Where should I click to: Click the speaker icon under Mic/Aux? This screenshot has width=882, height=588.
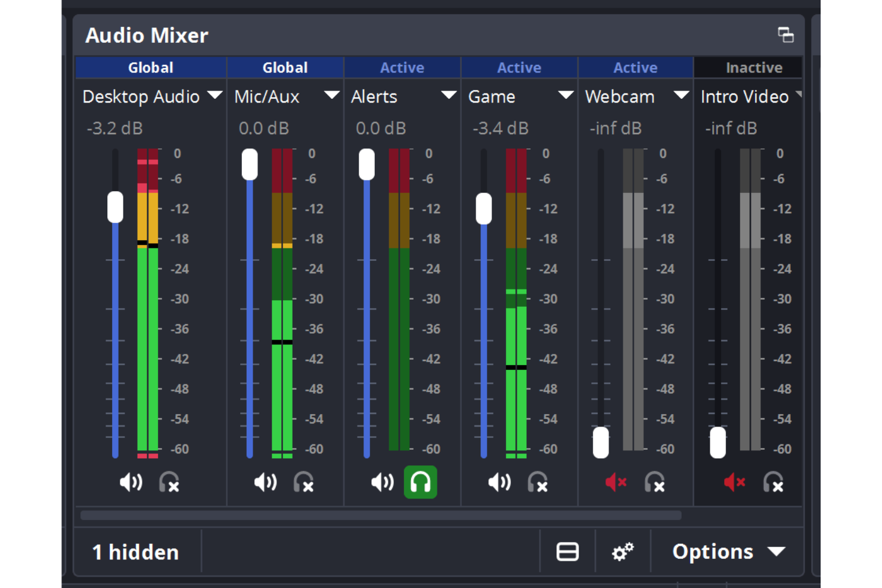[265, 483]
